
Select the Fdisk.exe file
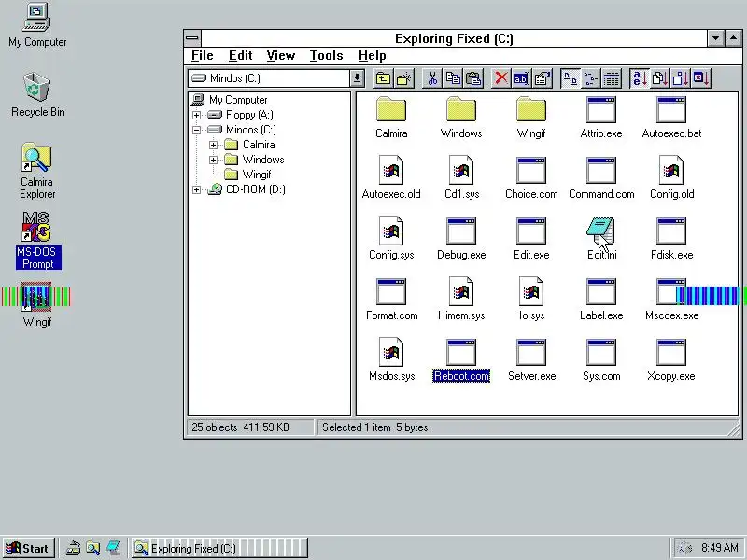[x=671, y=239]
